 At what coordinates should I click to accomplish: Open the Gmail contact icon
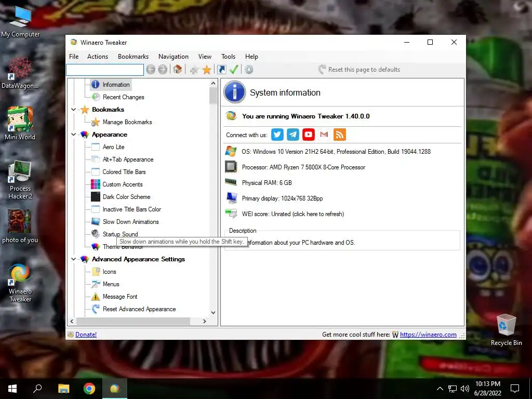(x=324, y=135)
